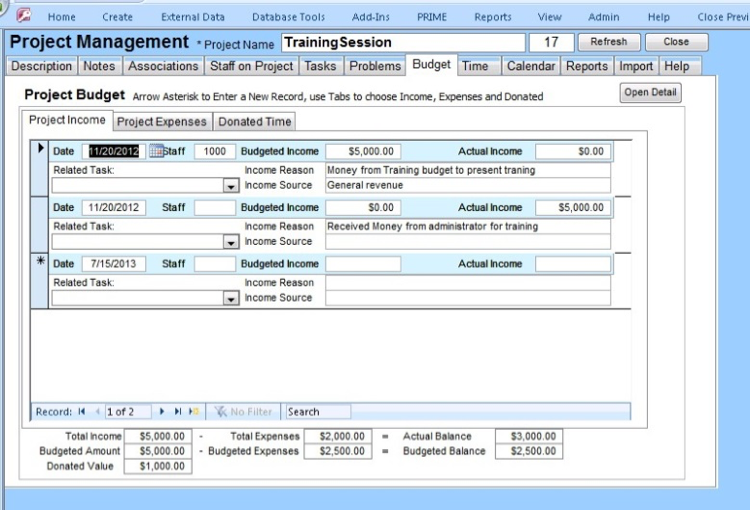Click the record Search box
The image size is (750, 510).
tap(317, 411)
